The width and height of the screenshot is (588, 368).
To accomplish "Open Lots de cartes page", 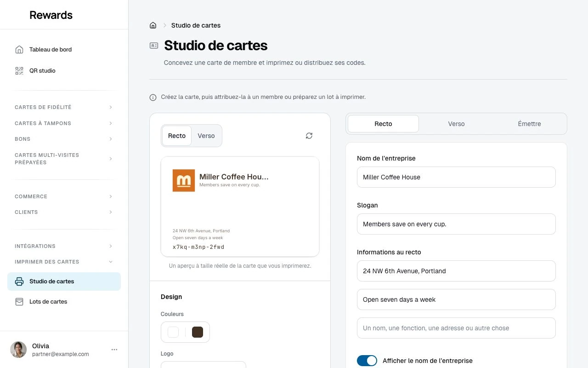I will coord(64,302).
